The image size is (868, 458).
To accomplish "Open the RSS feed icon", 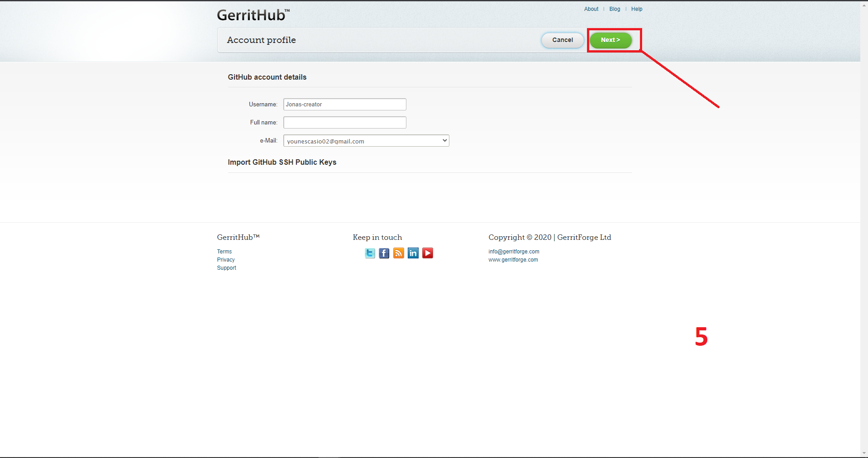I will click(399, 253).
